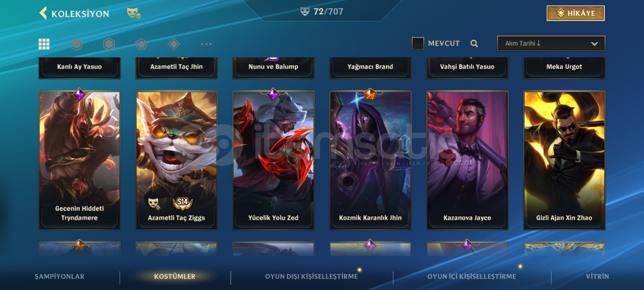Open the skin search magnifier
The height and width of the screenshot is (290, 644).
(474, 44)
